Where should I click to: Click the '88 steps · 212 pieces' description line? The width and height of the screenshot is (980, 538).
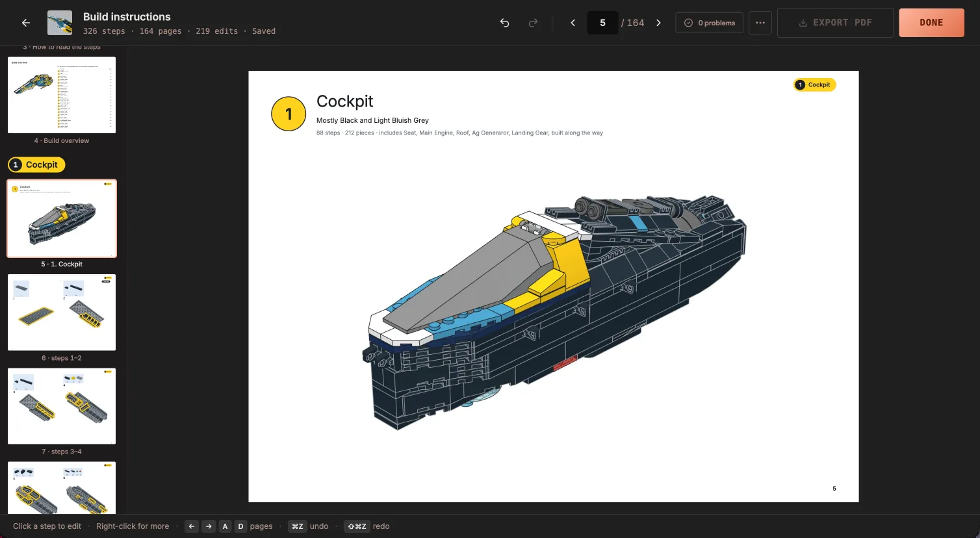tap(459, 133)
